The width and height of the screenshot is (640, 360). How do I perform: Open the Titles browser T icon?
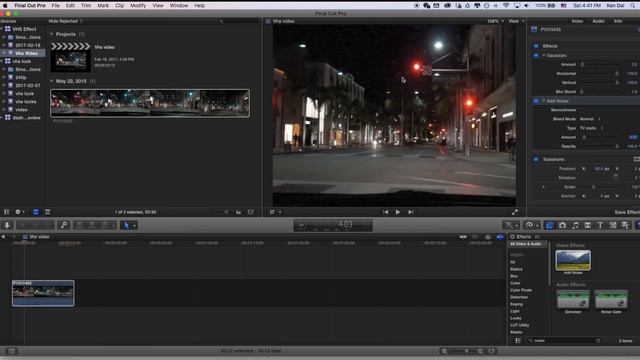tap(600, 225)
